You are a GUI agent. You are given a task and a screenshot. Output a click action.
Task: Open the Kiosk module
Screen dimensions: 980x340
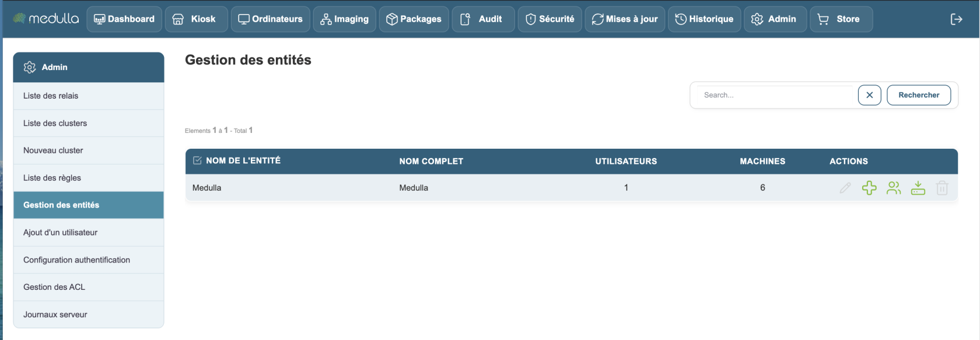(195, 19)
